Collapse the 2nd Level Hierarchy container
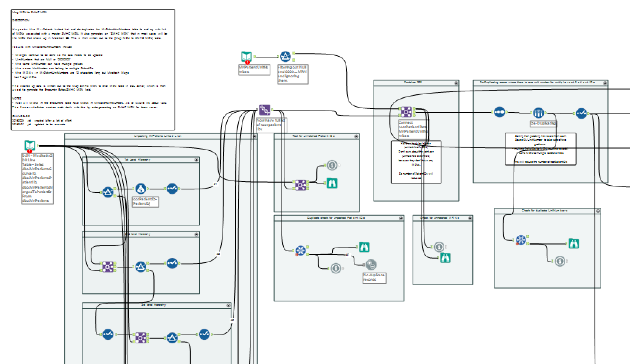The height and width of the screenshot is (364, 630). pyautogui.click(x=196, y=234)
